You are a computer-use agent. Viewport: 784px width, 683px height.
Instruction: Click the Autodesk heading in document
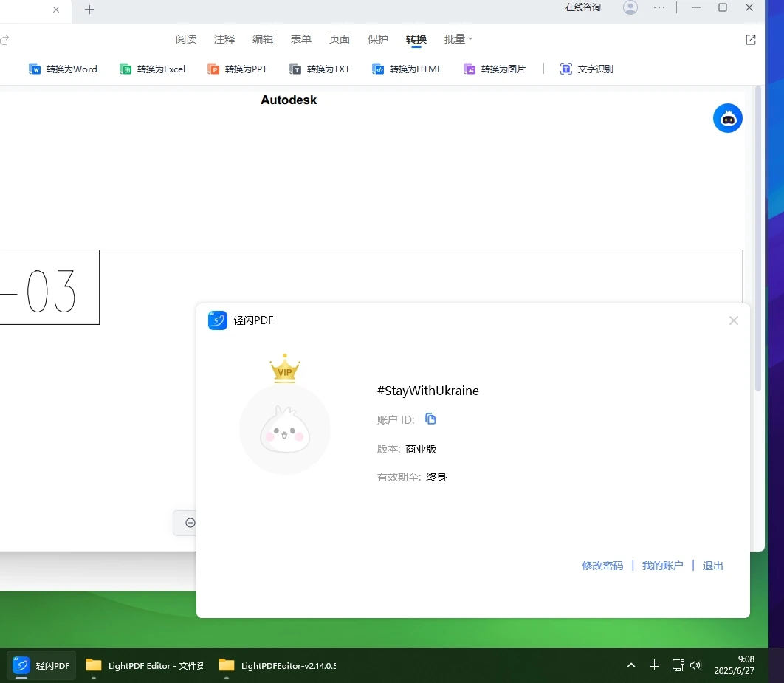click(x=289, y=100)
